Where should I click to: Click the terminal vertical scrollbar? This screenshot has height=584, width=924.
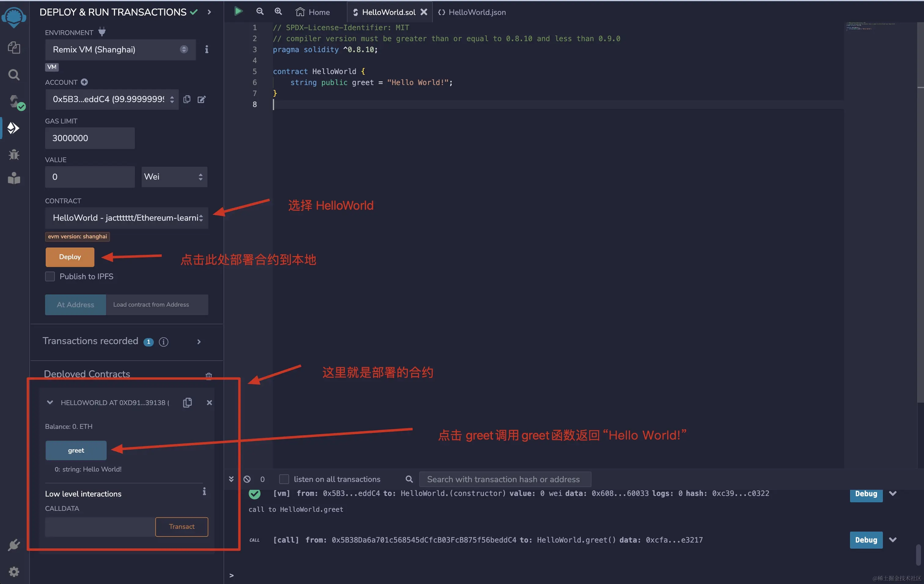[x=918, y=555]
